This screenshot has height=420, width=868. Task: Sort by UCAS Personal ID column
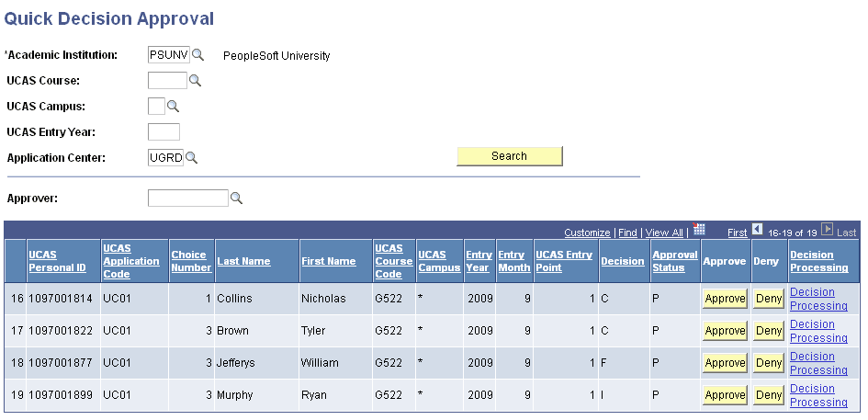(x=57, y=261)
